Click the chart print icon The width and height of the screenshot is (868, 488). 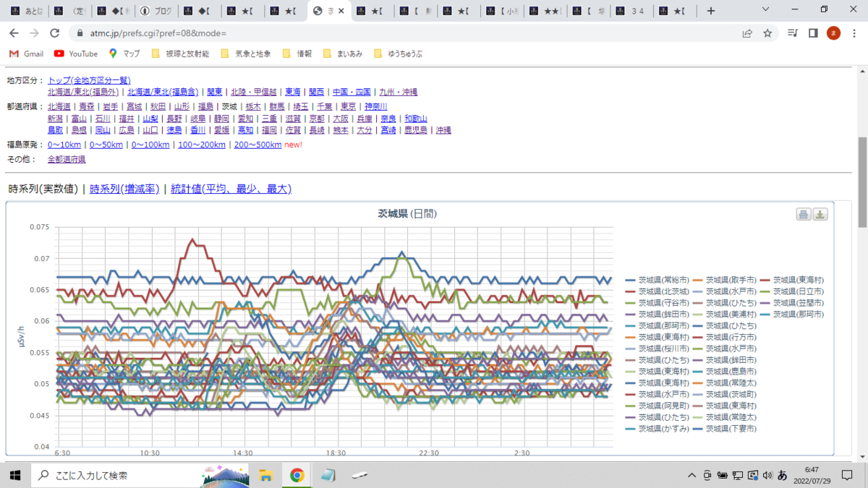(x=804, y=215)
